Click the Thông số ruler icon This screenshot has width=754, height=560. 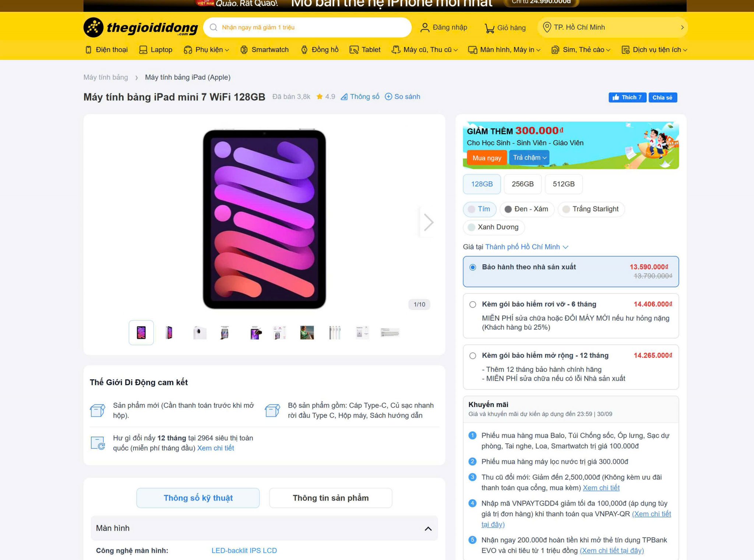[344, 97]
